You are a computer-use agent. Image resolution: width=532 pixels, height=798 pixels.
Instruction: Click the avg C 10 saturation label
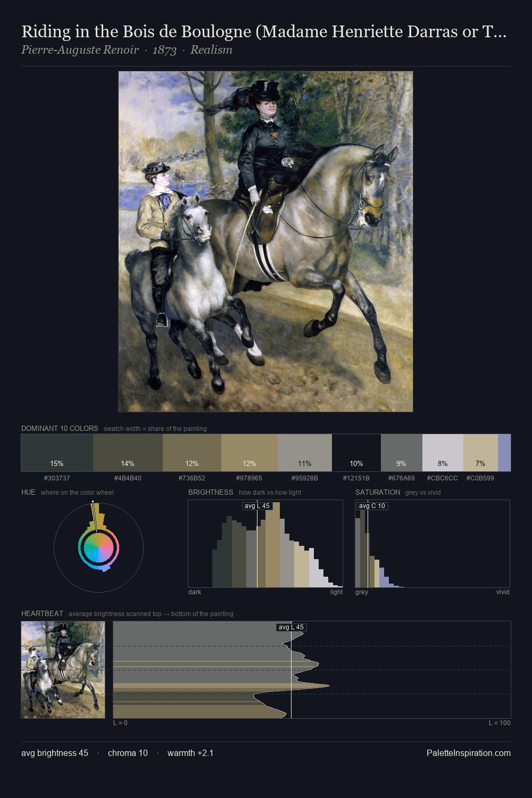(x=372, y=506)
